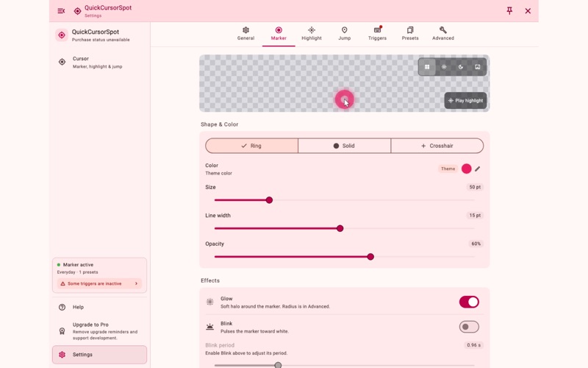Switch to the Highlight tab
This screenshot has height=368, width=588.
[311, 33]
